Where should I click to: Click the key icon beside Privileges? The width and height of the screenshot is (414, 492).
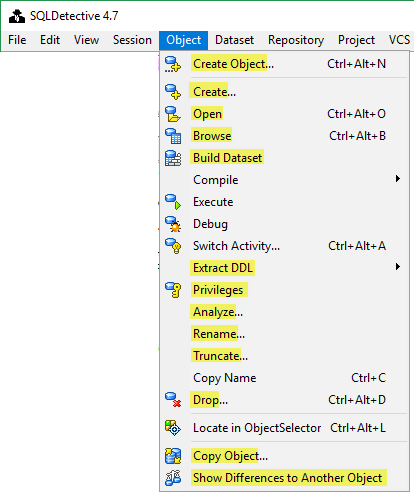173,290
